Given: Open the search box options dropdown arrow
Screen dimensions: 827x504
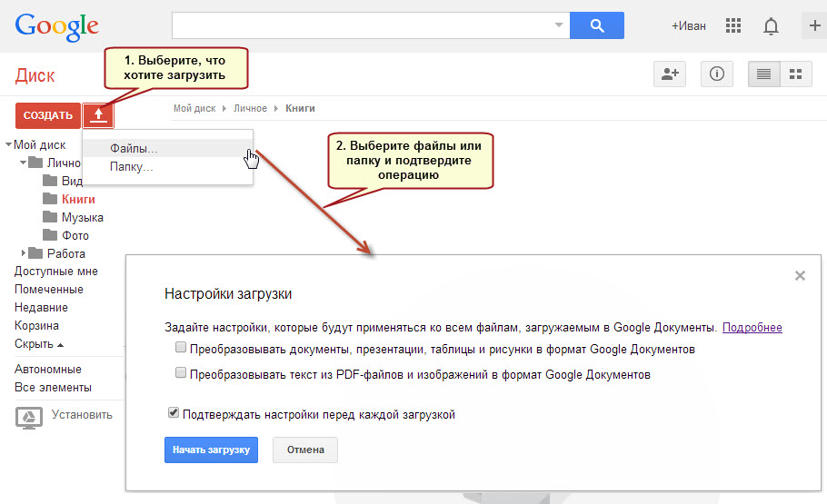Looking at the screenshot, I should 559,25.
